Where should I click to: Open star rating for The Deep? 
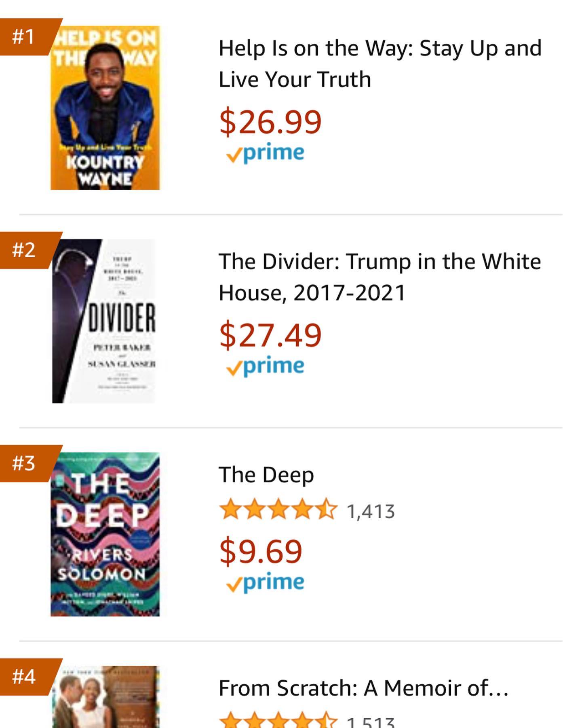pyautogui.click(x=278, y=510)
